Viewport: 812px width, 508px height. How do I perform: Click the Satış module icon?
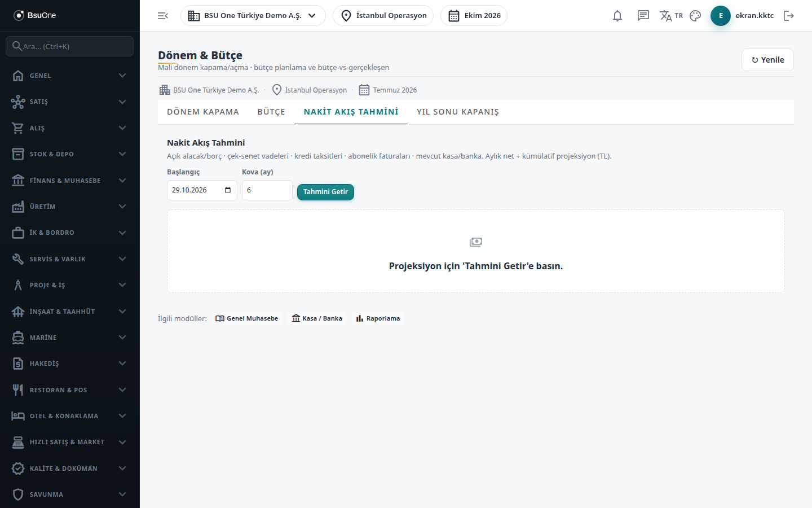(x=18, y=102)
